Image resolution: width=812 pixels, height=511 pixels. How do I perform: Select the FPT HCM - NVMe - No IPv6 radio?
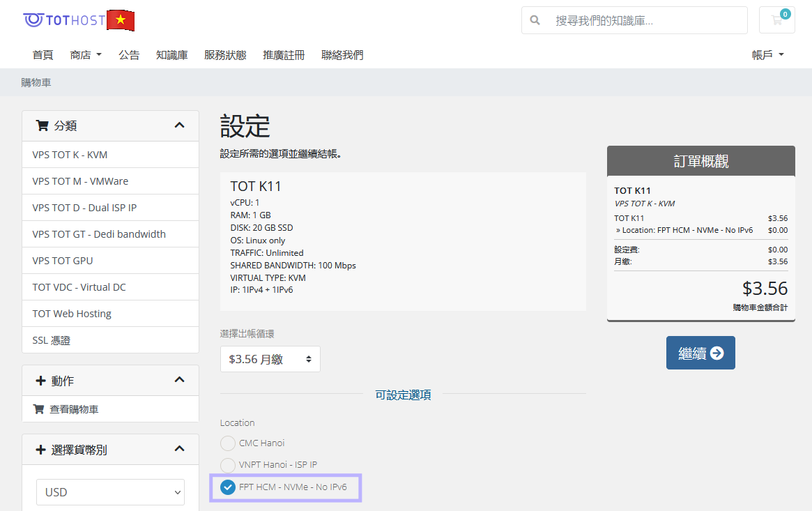click(x=227, y=487)
